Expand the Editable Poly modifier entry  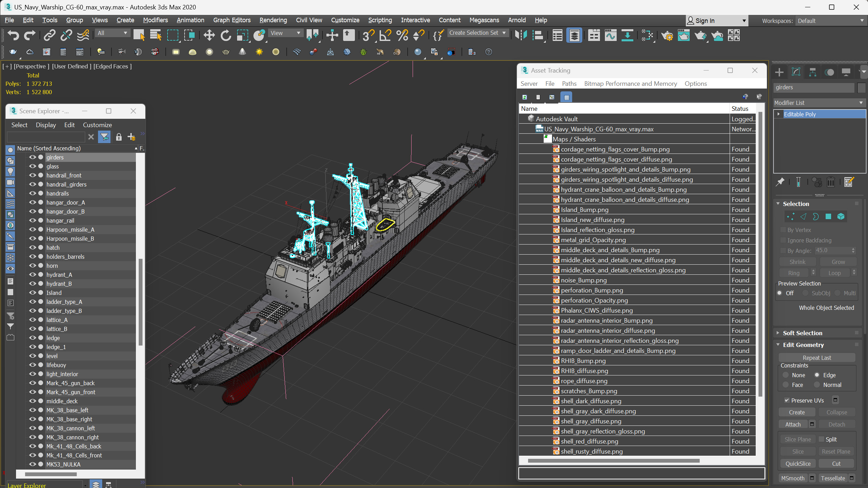tap(779, 114)
